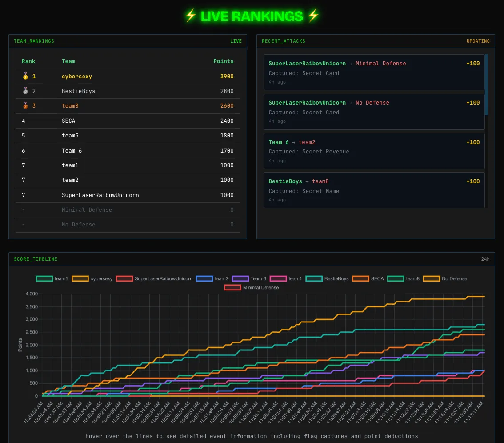The width and height of the screenshot is (504, 443).
Task: Click the Team 6 purple legend swatch
Action: 240,279
